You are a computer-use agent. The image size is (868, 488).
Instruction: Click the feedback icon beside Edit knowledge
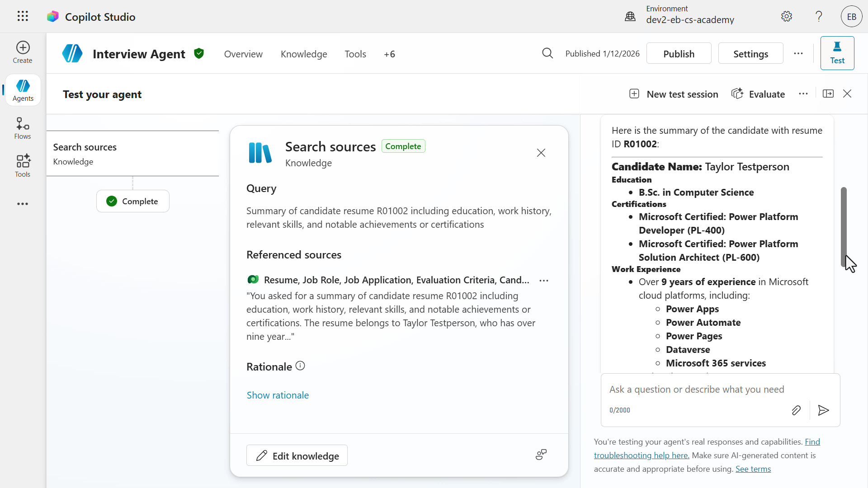[541, 455]
